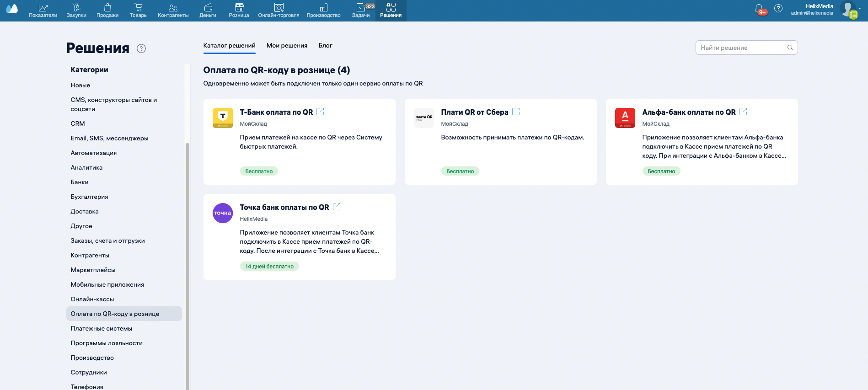Viewport: 868px width, 390px height.
Task: Select Оплата по QR-коду в рознице category
Action: click(124, 314)
